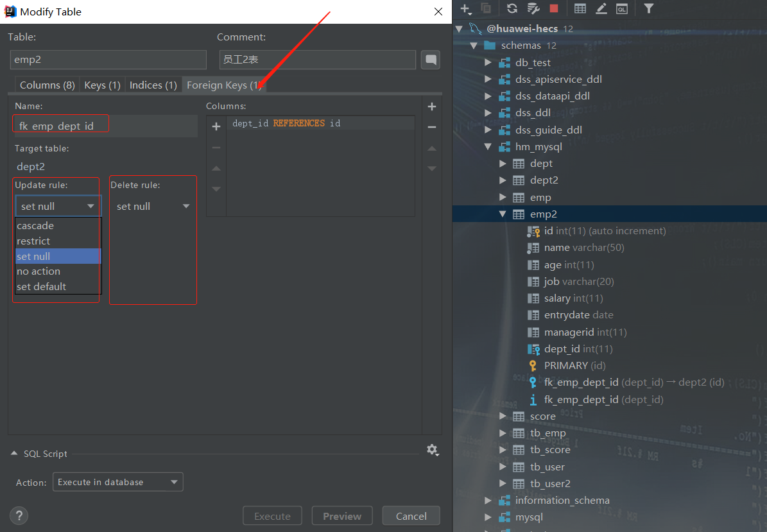Click the duplicate icon in database toolbar
This screenshot has height=532, width=767.
coord(486,8)
